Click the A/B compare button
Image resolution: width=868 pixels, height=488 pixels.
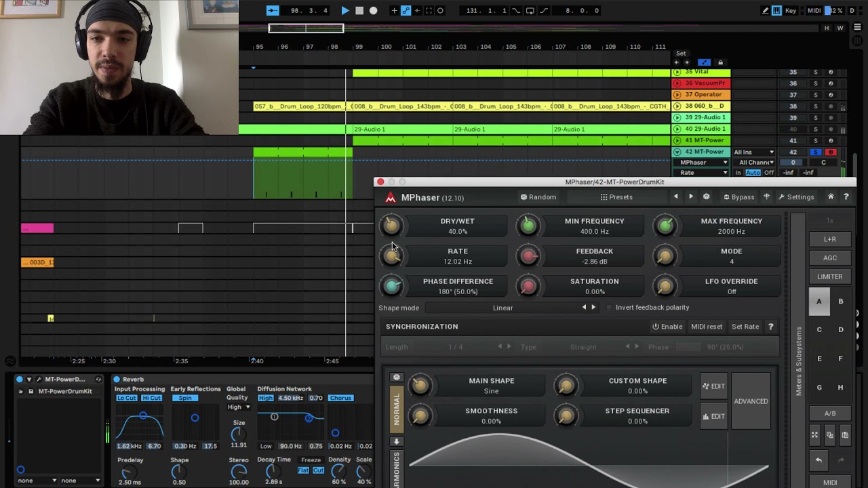[830, 413]
